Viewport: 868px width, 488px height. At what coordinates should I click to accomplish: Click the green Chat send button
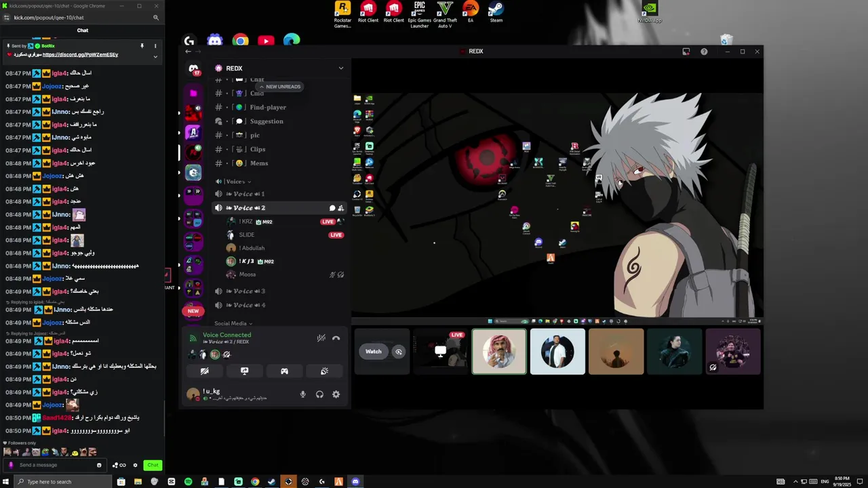153,465
